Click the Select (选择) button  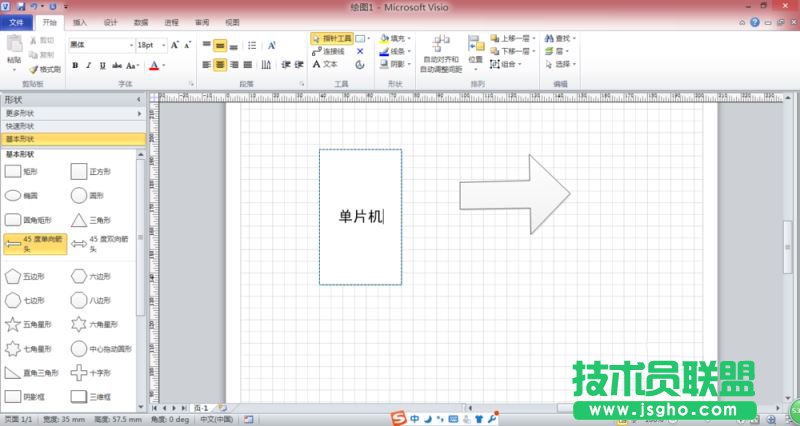click(560, 64)
